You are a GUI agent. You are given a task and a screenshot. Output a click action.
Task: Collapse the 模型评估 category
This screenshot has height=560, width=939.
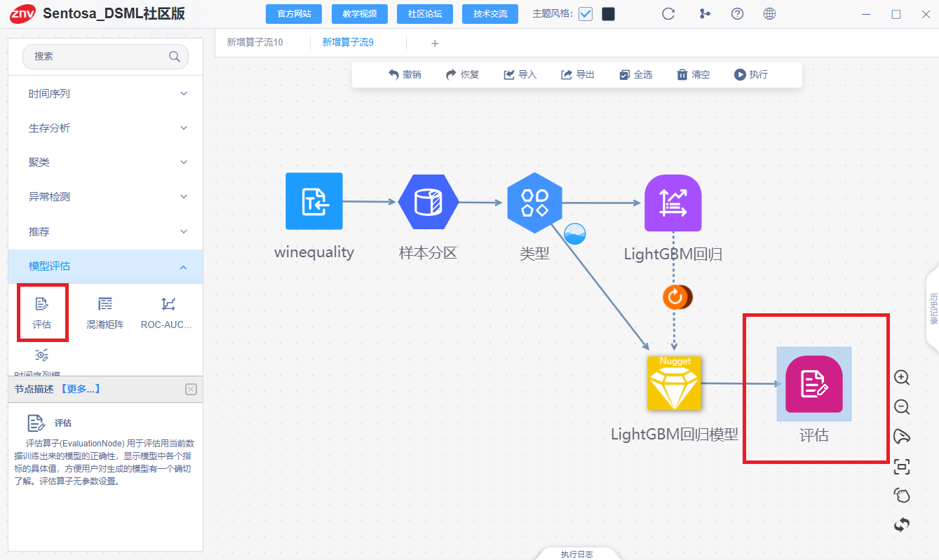106,266
